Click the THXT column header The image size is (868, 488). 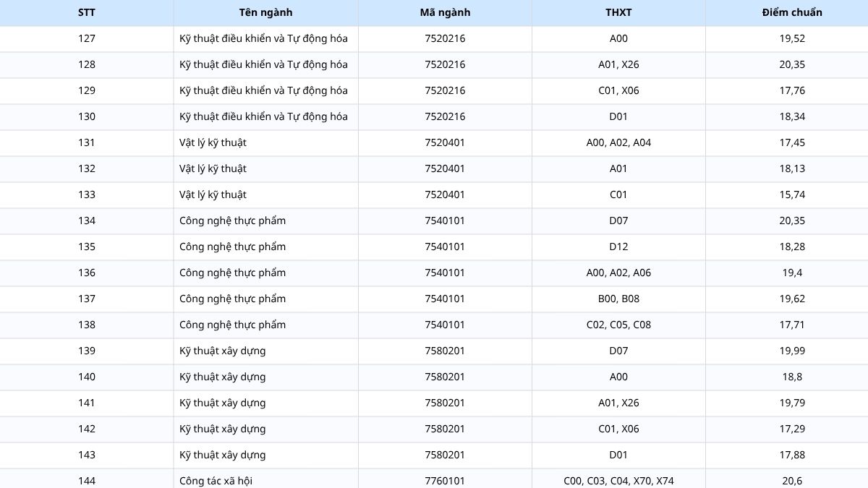[x=618, y=12]
